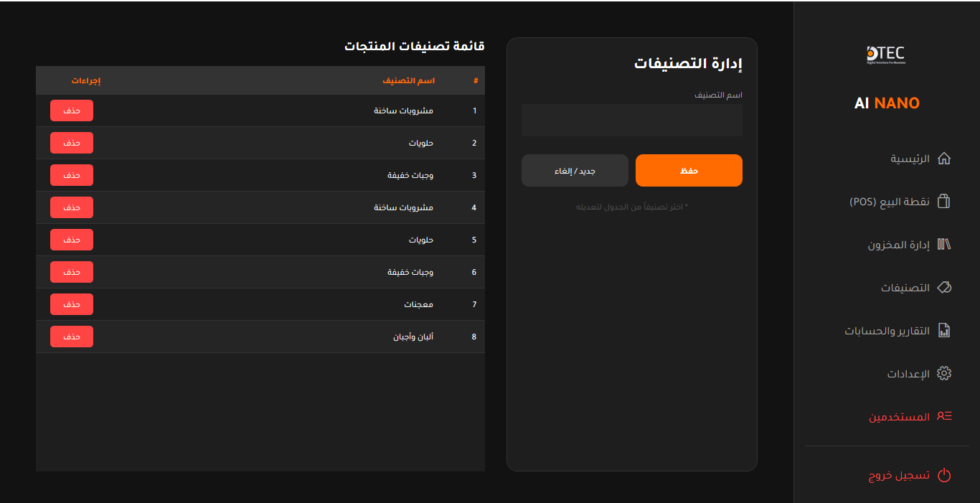This screenshot has height=503, width=980.
Task: Click the جديد / إلغاء button
Action: click(x=574, y=170)
